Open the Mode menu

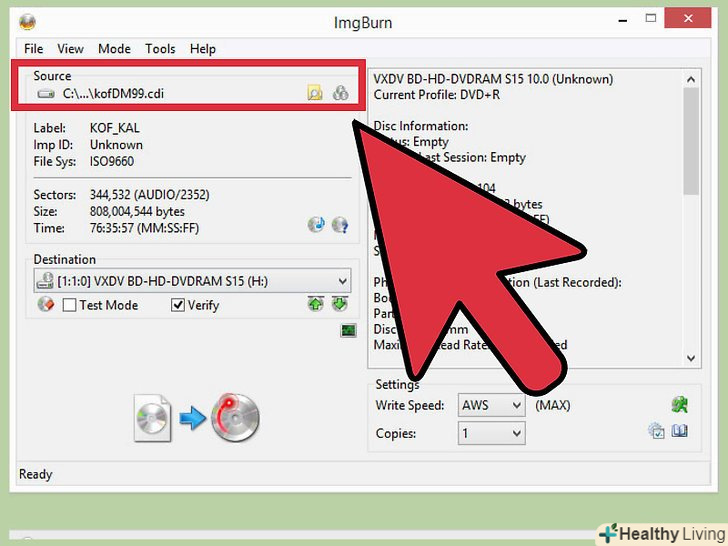(114, 49)
